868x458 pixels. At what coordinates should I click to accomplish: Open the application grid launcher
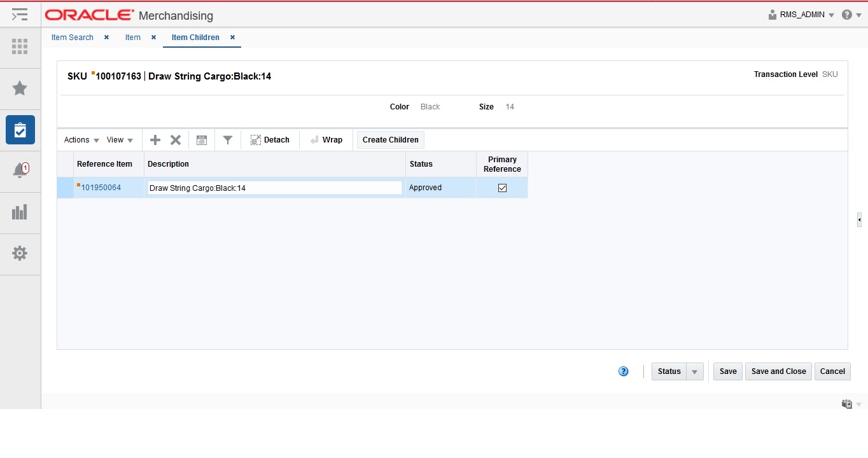(20, 46)
